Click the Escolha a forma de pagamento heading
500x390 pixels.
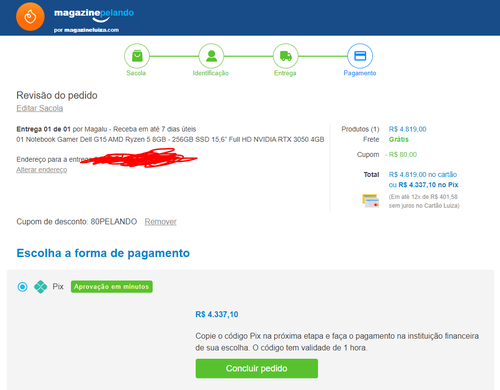(x=103, y=253)
